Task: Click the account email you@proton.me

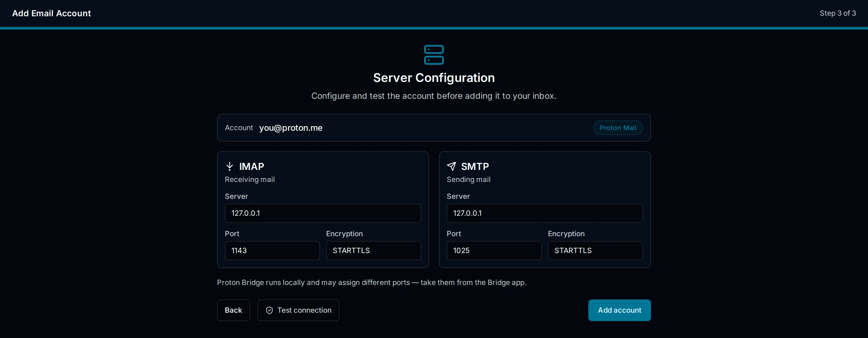Action: 291,128
